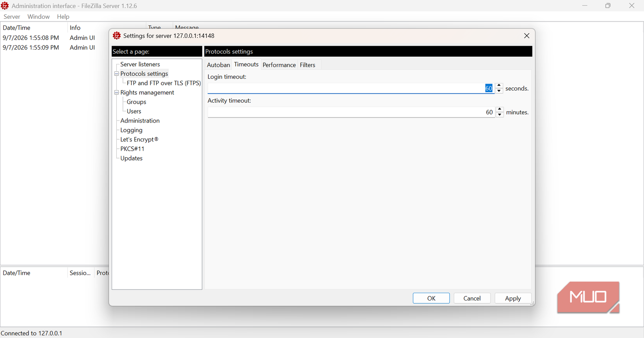This screenshot has width=644, height=338.
Task: Switch to the Performance tab
Action: [x=279, y=65]
